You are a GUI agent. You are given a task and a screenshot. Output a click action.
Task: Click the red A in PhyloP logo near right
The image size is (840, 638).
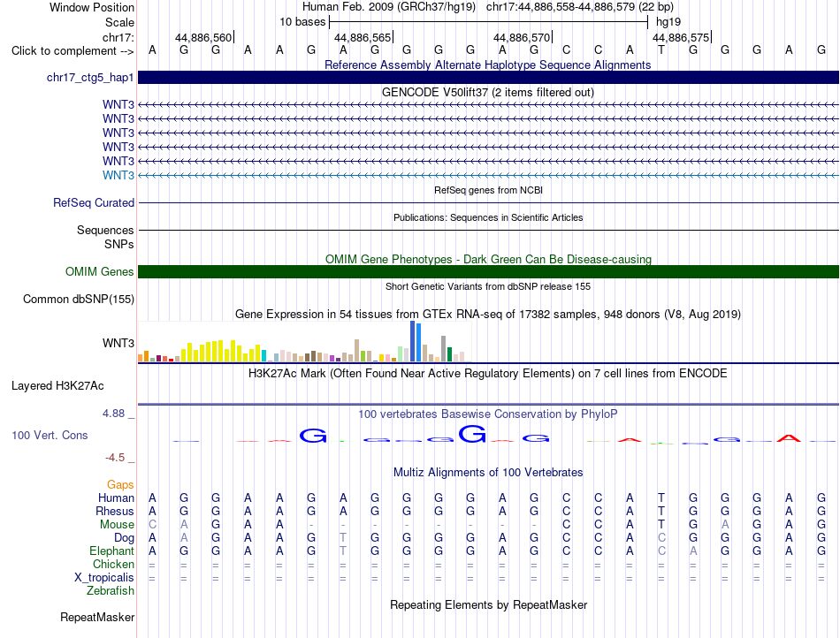point(789,438)
